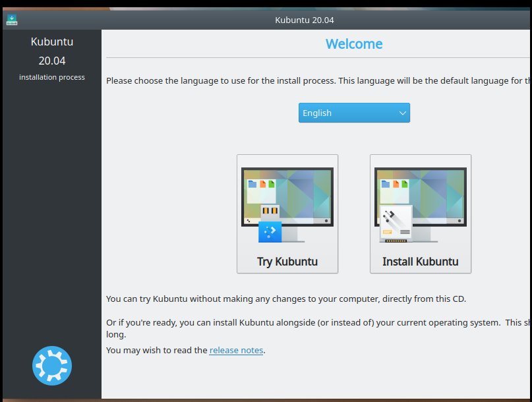Open the release notes link
532x402 pixels.
pyautogui.click(x=236, y=350)
